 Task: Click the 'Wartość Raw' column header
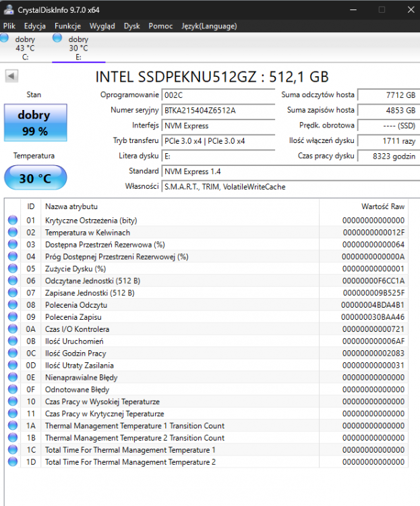(382, 206)
